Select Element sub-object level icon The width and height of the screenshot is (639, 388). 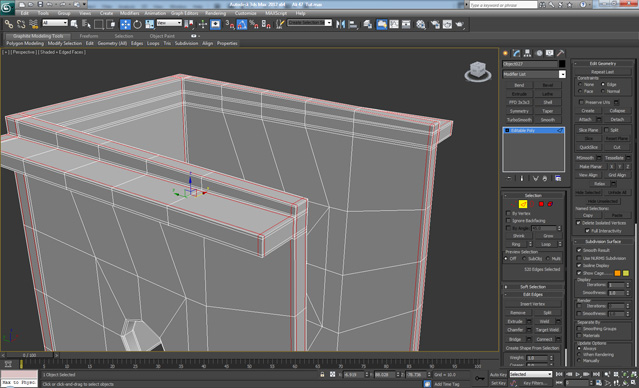click(x=550, y=204)
